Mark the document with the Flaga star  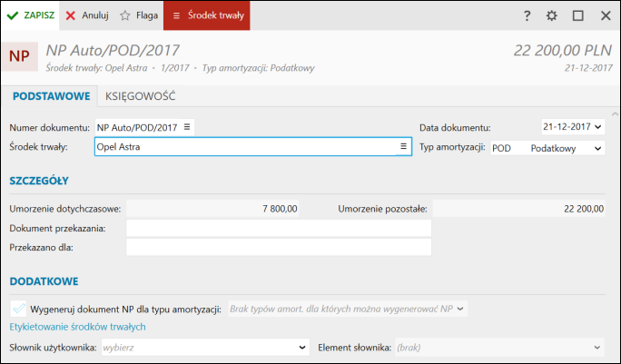coord(139,15)
